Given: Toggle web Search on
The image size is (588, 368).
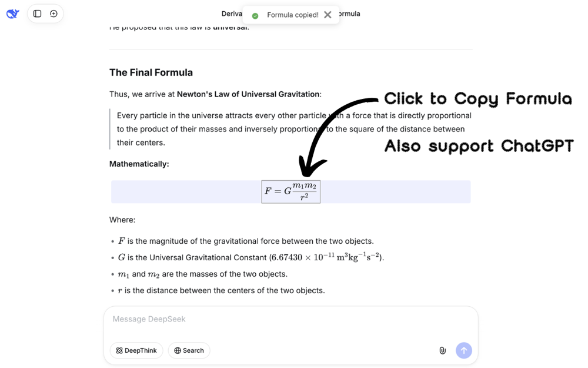Looking at the screenshot, I should pyautogui.click(x=189, y=350).
